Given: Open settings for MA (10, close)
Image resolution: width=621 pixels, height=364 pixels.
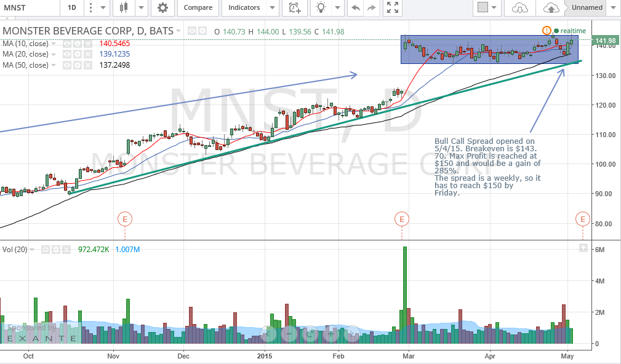Looking at the screenshot, I should point(77,44).
